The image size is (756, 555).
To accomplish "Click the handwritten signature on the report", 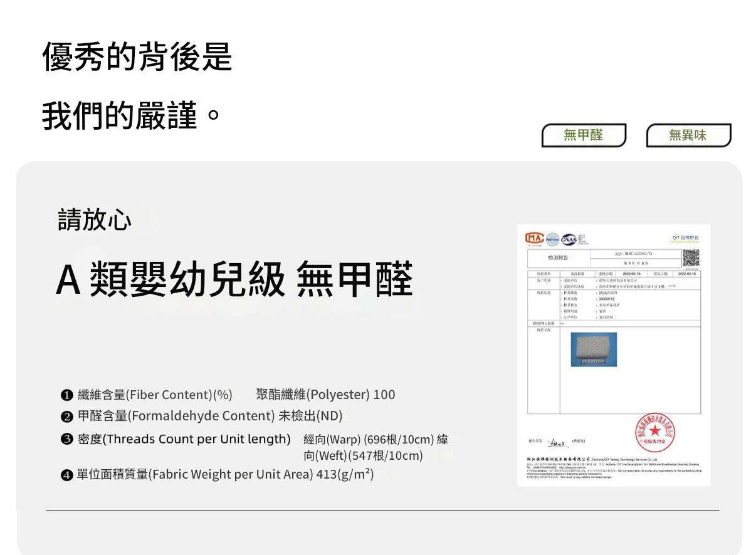I will pos(555,442).
